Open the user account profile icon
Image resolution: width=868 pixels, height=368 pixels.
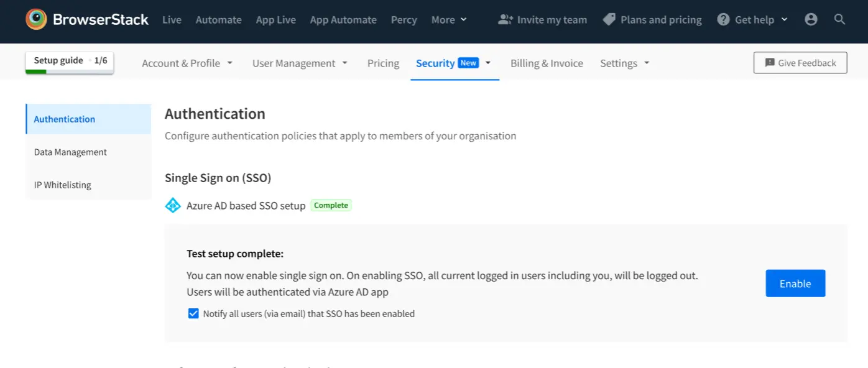(x=811, y=19)
